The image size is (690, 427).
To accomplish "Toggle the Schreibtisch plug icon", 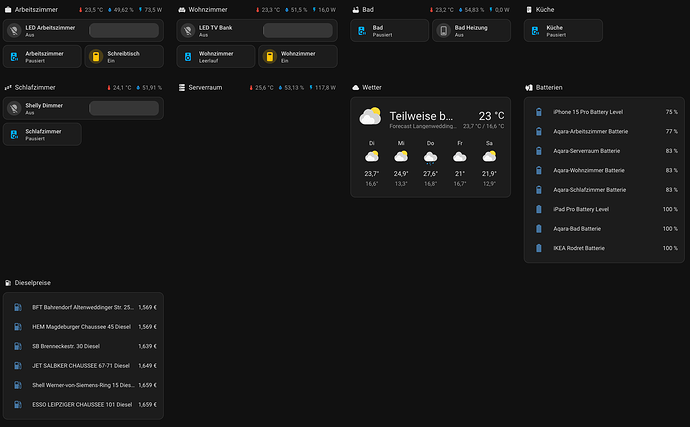I will click(x=95, y=56).
